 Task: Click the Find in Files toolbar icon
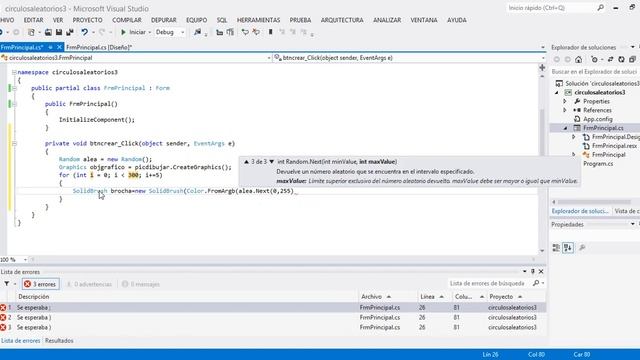point(197,32)
